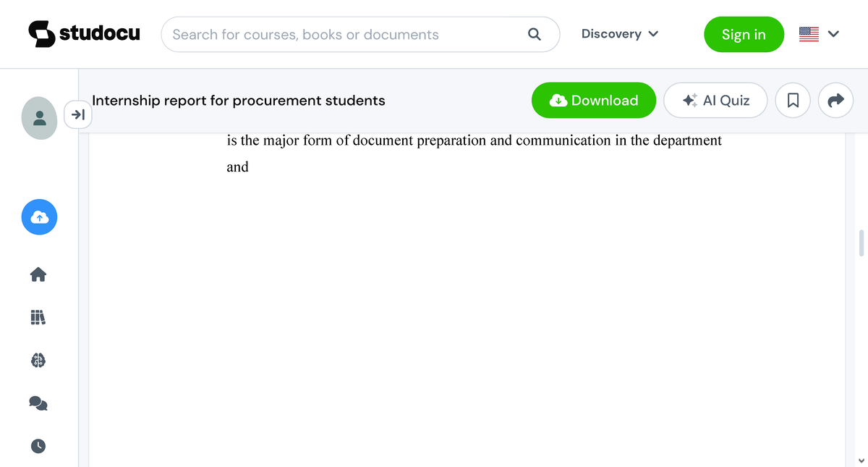Open the AI tools brain icon

[38, 360]
